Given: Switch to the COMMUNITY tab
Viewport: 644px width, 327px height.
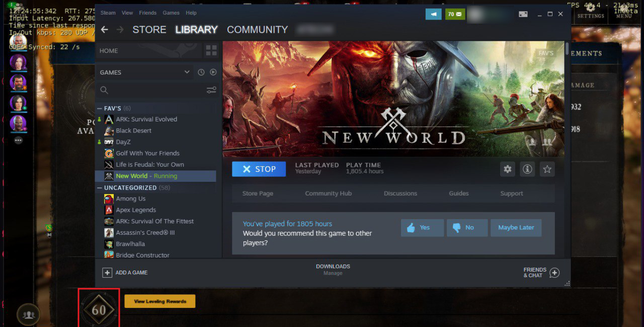Looking at the screenshot, I should point(258,30).
